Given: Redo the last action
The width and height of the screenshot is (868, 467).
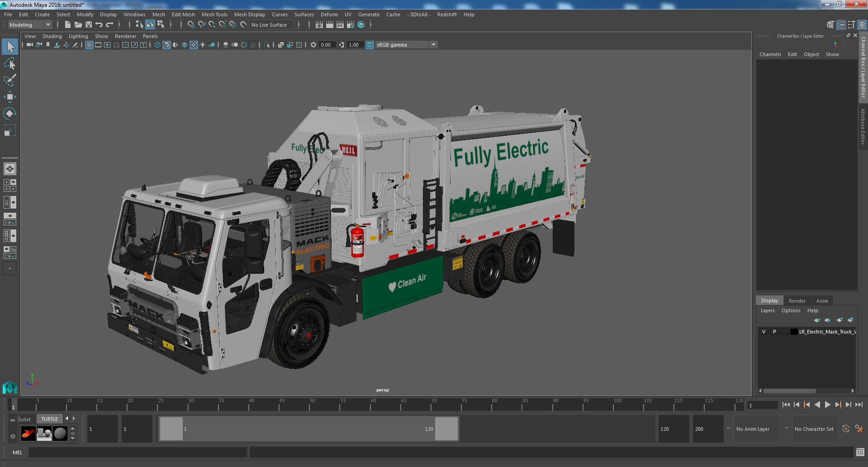Looking at the screenshot, I should pos(109,25).
